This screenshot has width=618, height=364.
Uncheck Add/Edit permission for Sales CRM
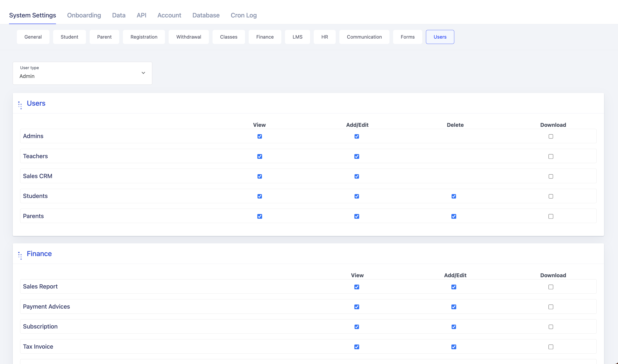(x=357, y=176)
